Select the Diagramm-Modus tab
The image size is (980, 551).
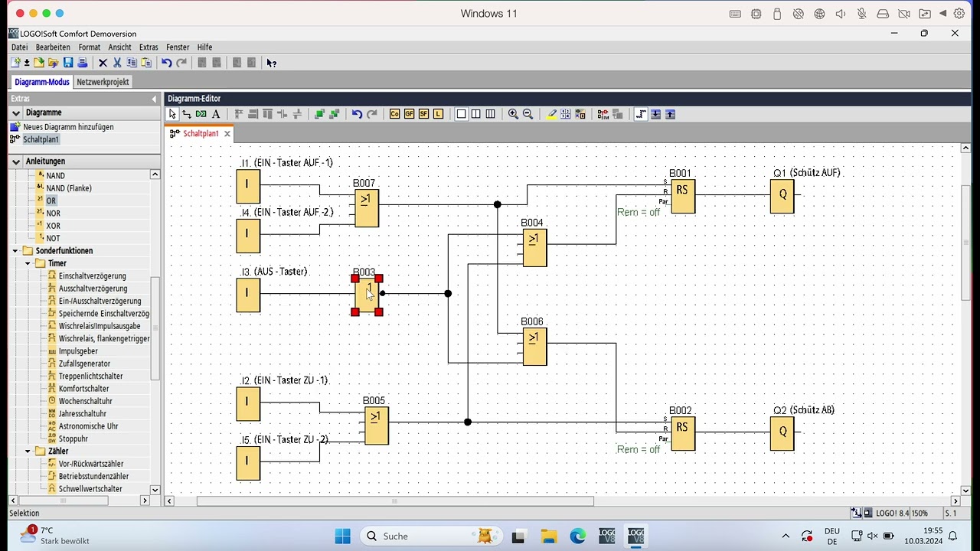point(42,82)
